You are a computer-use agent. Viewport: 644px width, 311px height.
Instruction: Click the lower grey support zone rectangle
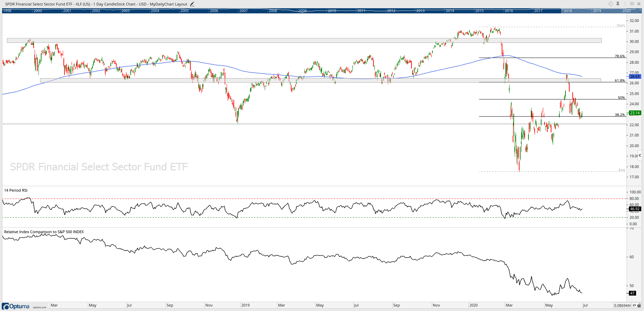click(321, 81)
